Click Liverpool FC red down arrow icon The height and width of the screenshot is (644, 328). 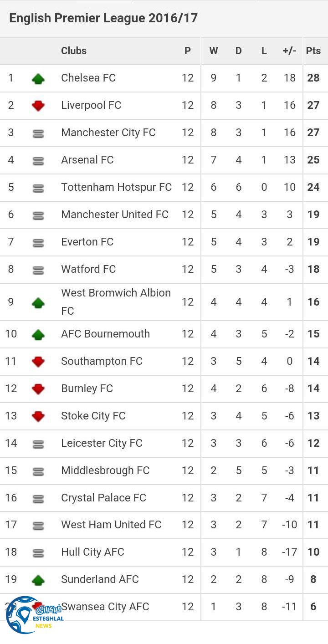(38, 106)
